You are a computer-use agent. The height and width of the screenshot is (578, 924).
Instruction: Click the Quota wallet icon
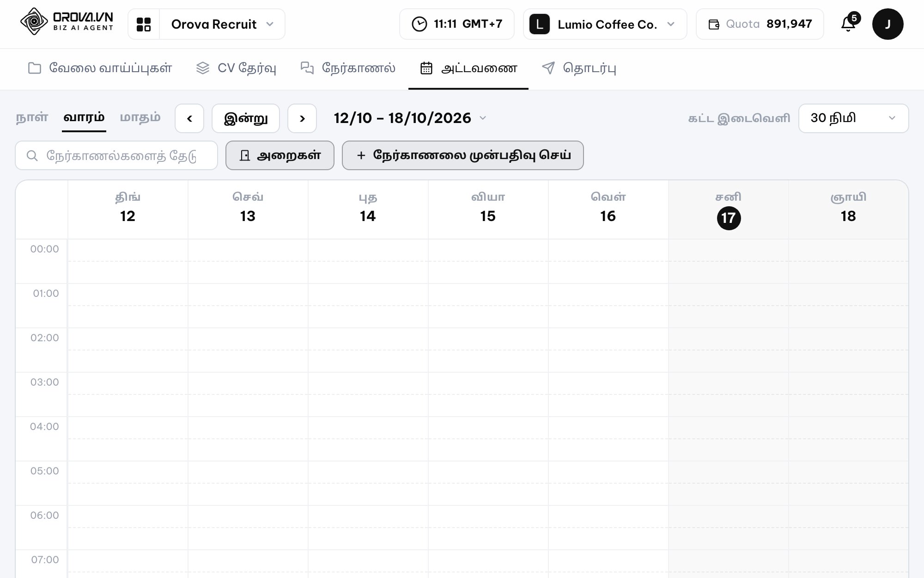714,25
